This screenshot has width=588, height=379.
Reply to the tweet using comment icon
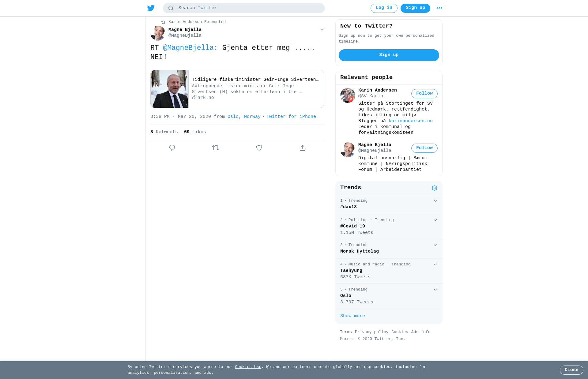coord(172,148)
